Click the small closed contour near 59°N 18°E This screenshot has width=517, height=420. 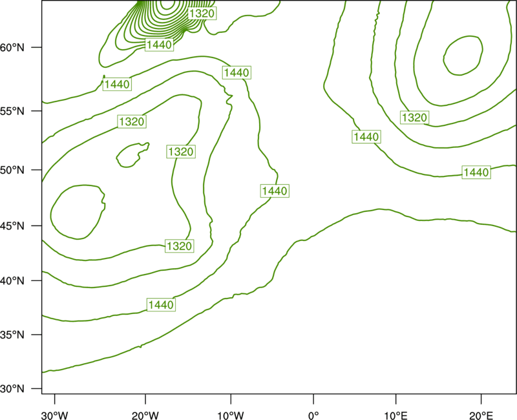click(463, 56)
